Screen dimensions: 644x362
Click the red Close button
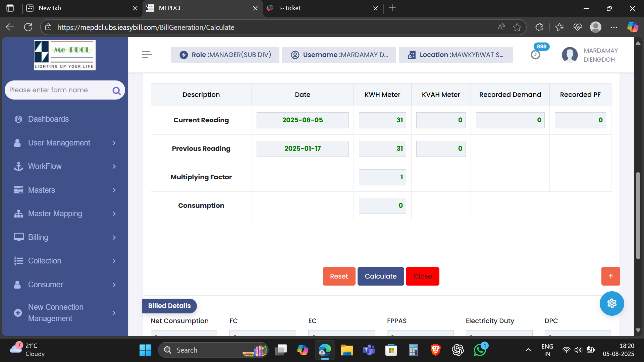click(x=422, y=276)
